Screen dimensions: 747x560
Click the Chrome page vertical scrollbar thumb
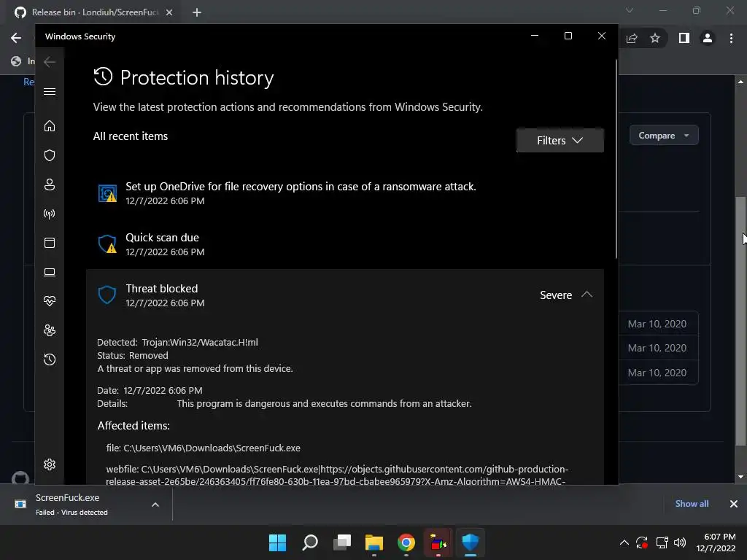coord(740,322)
